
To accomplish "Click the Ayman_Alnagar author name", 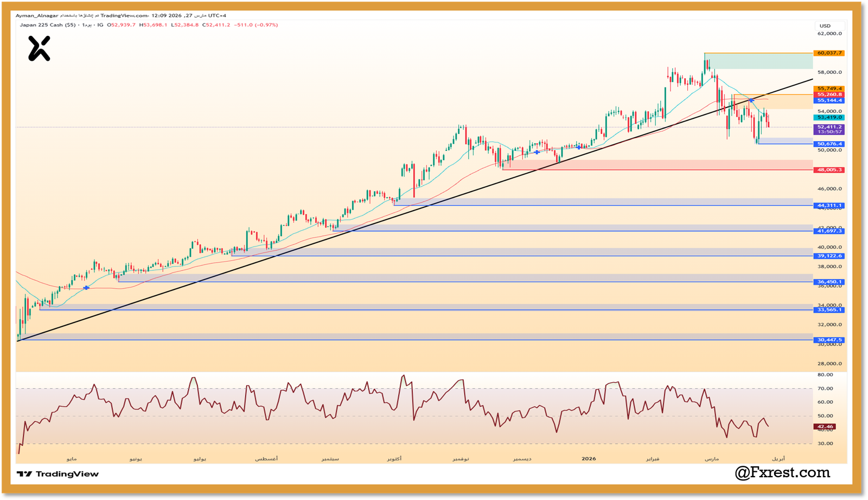I will (37, 16).
